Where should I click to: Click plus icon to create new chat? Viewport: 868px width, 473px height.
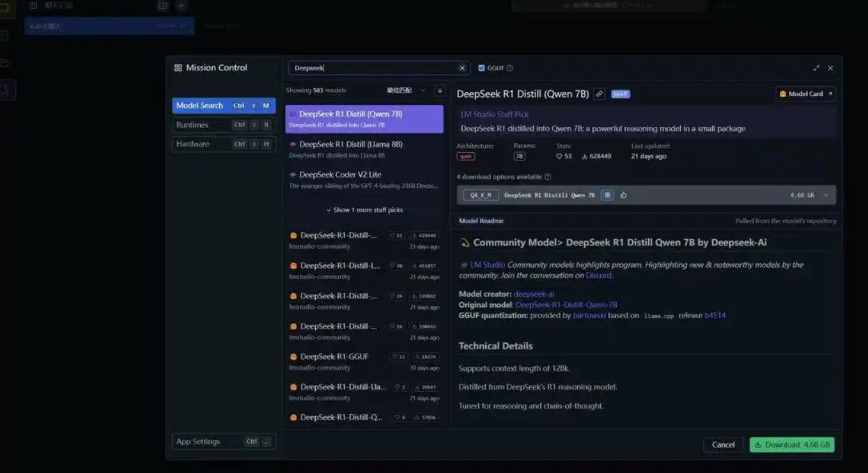click(181, 6)
